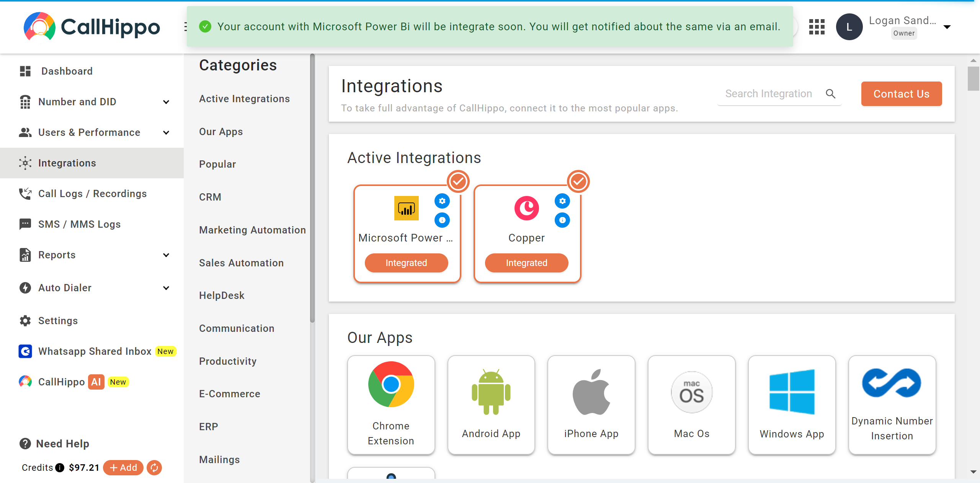Open Call Logs / Recordings

[92, 194]
